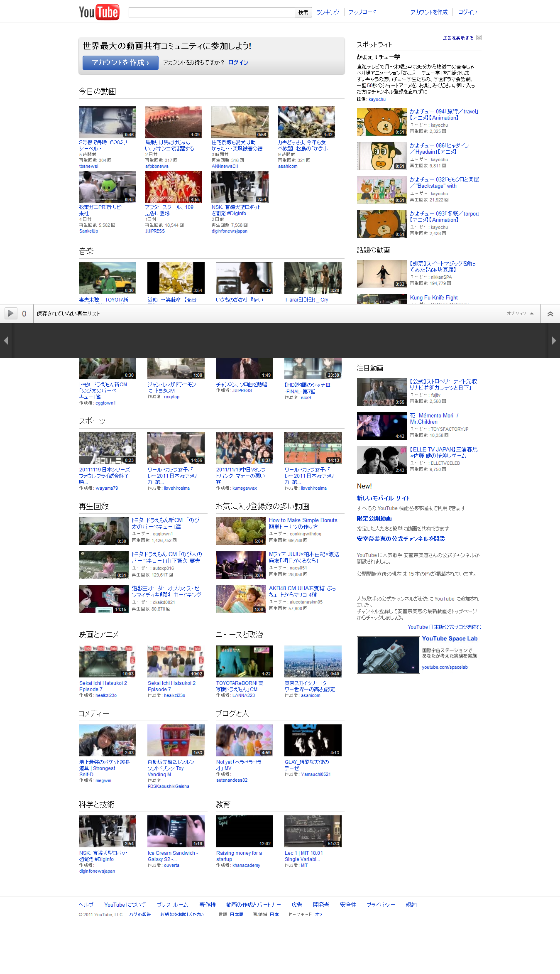Open the YouTube Space Lab robot image

tap(388, 655)
